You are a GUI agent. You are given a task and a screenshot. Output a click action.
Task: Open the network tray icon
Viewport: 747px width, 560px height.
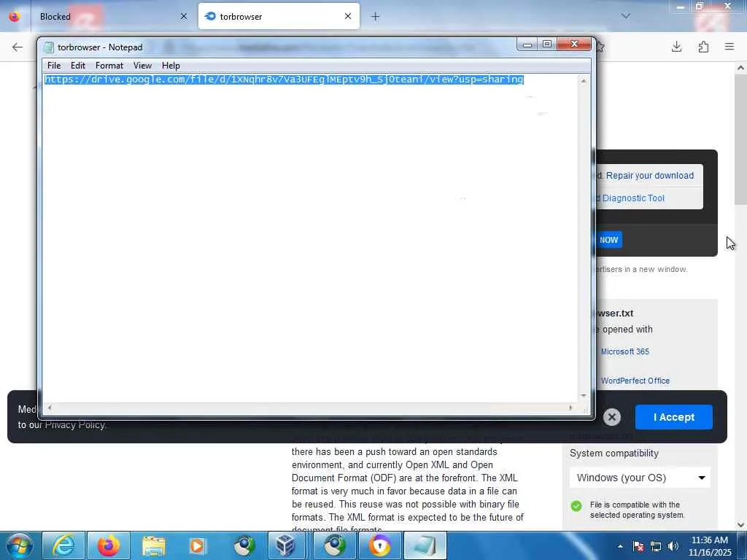[x=656, y=546]
